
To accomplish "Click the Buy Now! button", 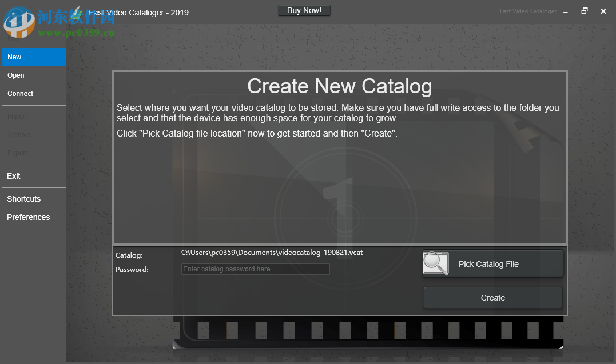I will 304,10.
